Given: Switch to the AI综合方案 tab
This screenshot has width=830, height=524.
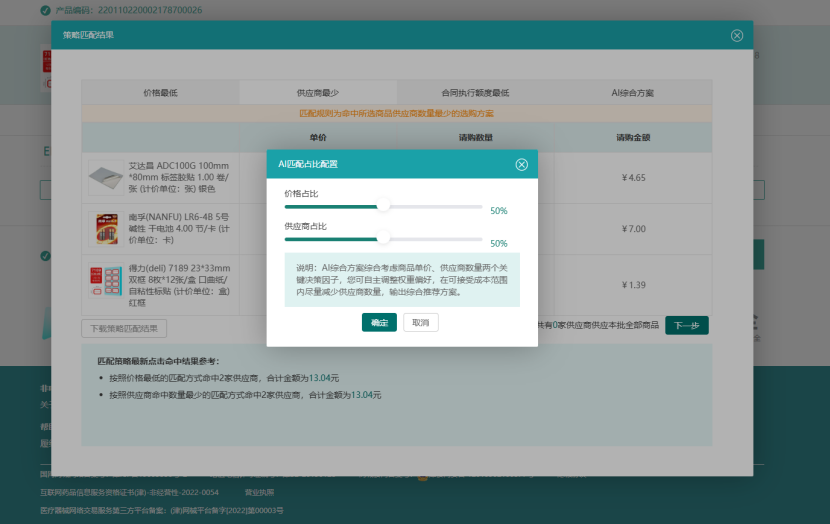Looking at the screenshot, I should [632, 93].
